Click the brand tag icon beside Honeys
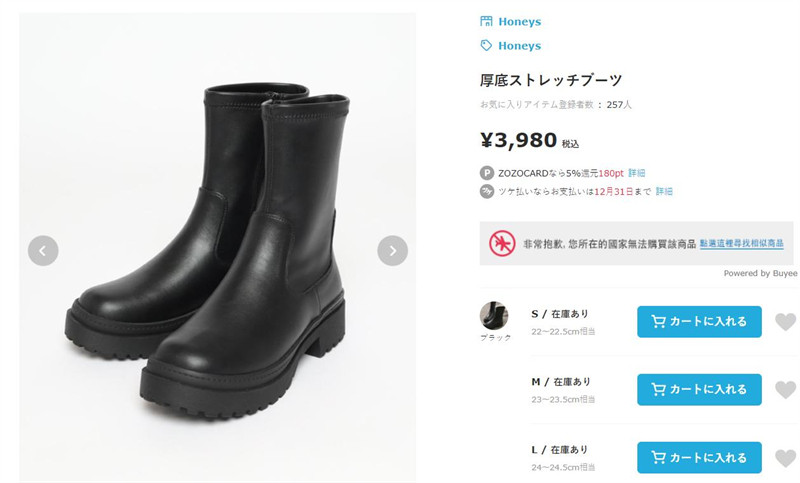Screen dimensions: 800x483 point(487,46)
